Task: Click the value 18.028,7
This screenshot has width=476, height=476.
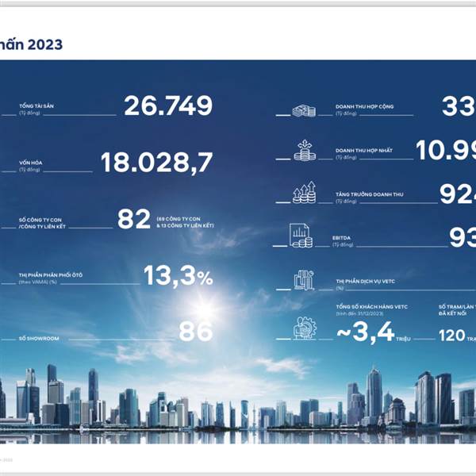Action: 157,162
